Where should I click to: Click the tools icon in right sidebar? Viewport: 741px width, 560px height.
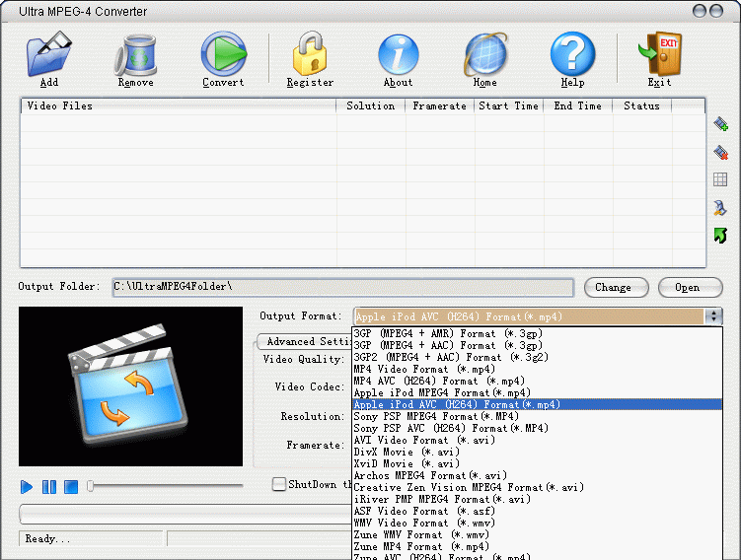[720, 207]
